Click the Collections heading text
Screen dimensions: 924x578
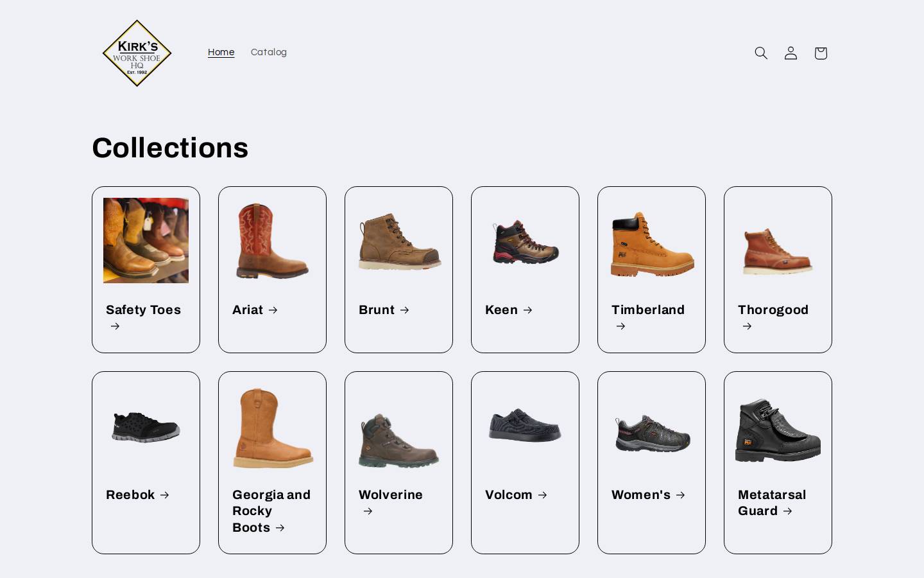click(170, 148)
